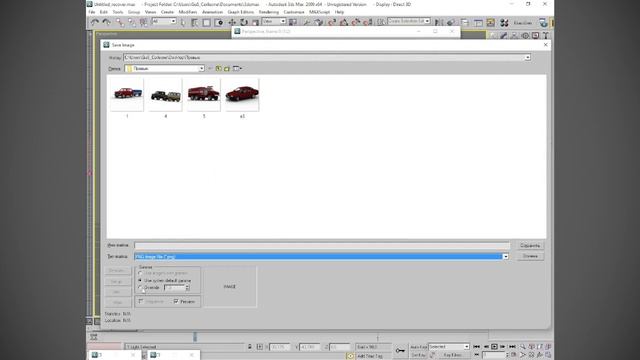640x360 pixels.
Task: Open the reference coordinate View dropdown
Action: pos(274,21)
